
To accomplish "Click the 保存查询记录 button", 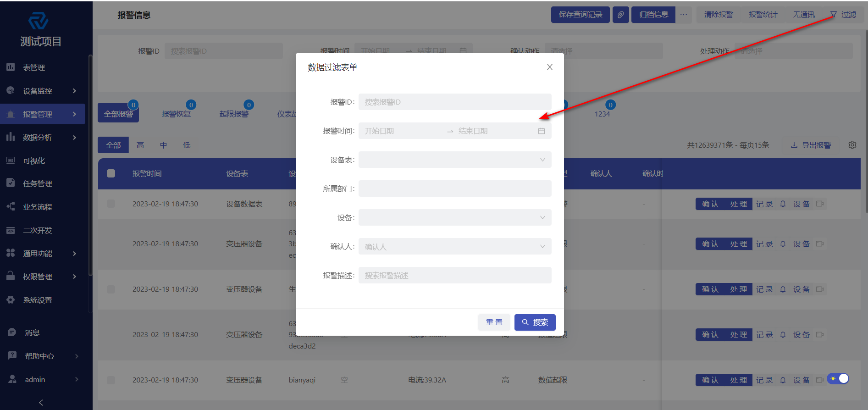I will [x=580, y=15].
